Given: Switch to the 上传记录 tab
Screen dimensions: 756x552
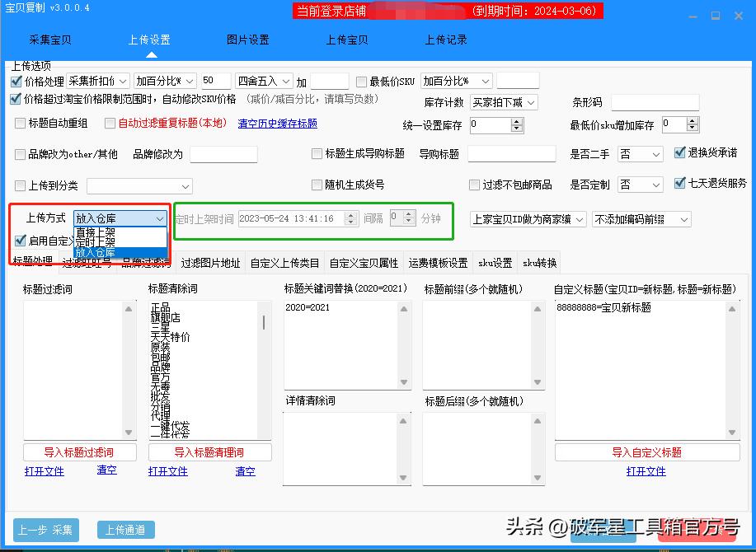Looking at the screenshot, I should point(445,39).
